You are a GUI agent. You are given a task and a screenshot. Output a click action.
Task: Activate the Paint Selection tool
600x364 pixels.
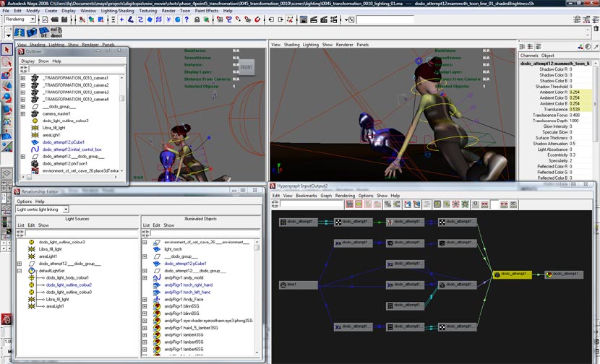[x=7, y=74]
